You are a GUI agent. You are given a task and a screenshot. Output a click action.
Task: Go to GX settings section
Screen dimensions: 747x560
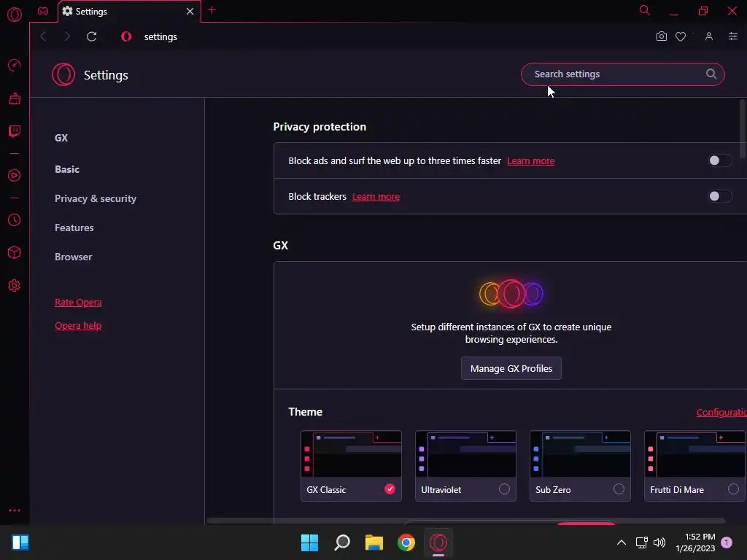tap(61, 138)
